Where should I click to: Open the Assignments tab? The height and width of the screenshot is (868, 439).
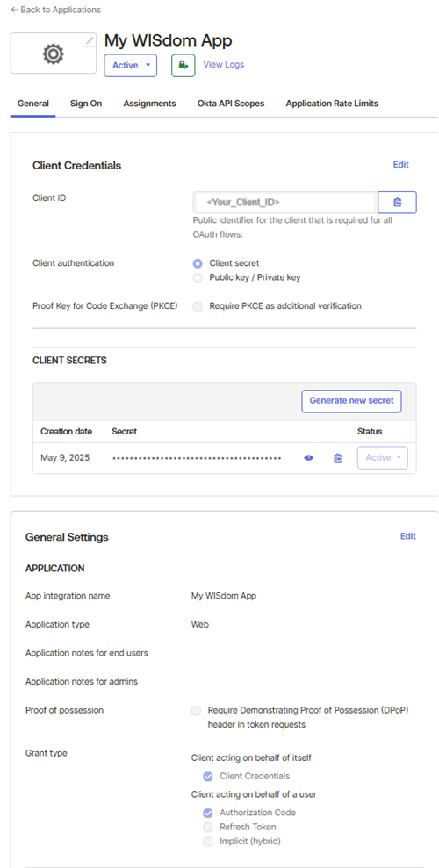click(149, 104)
